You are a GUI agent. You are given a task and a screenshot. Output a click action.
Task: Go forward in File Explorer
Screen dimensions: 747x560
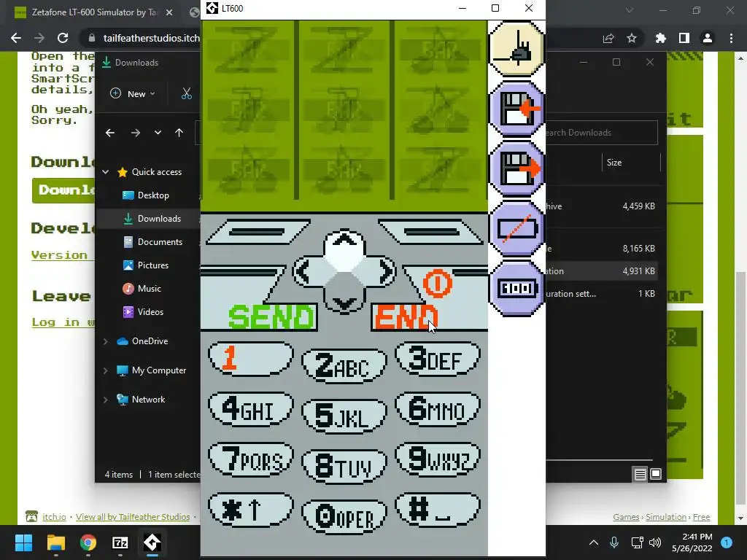(x=135, y=133)
